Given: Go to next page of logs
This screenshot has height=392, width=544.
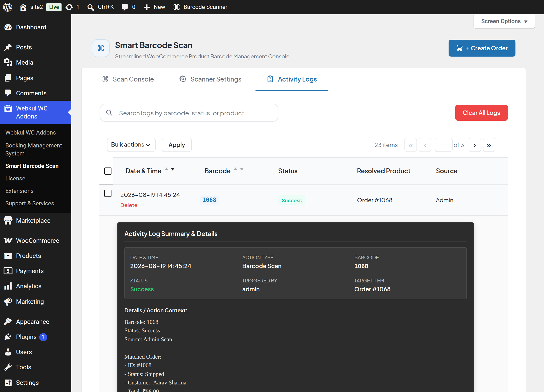Looking at the screenshot, I should click(x=475, y=145).
